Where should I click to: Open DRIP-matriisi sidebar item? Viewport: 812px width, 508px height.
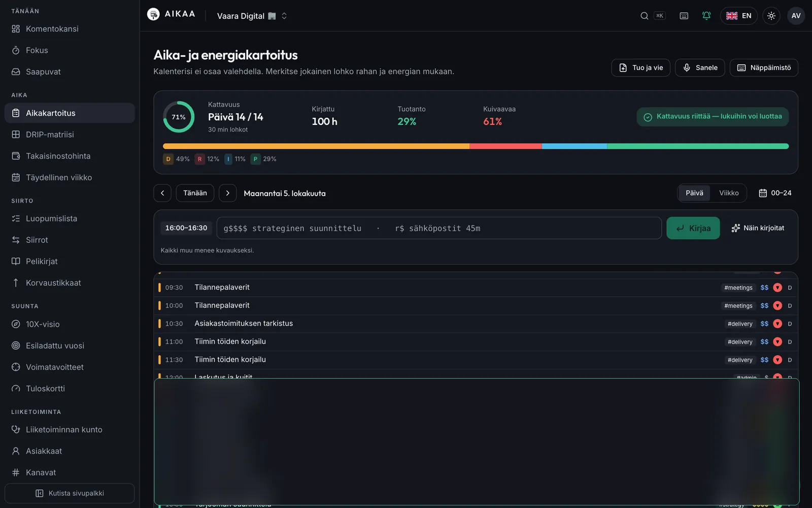pyautogui.click(x=70, y=135)
